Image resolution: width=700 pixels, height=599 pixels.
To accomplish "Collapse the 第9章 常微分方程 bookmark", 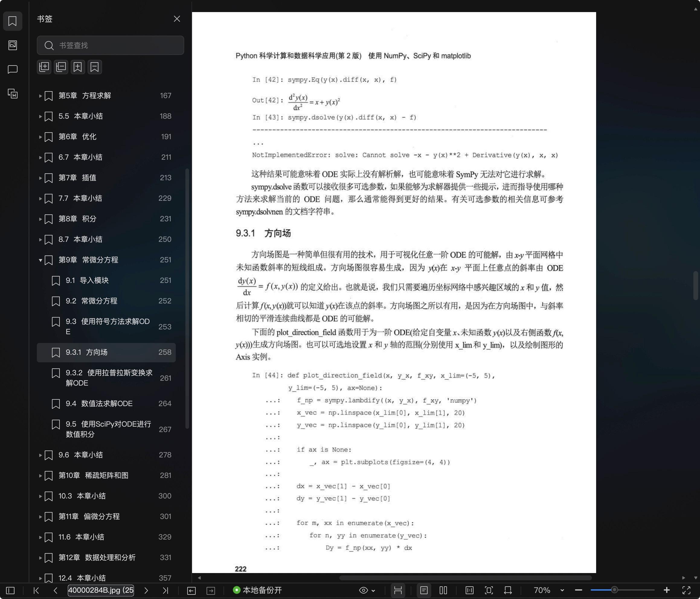I will (x=40, y=260).
